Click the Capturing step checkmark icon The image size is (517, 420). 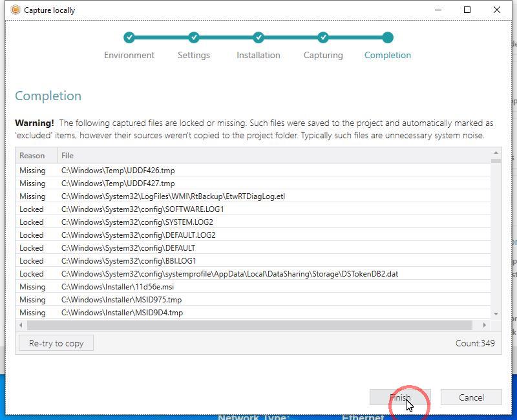pos(323,37)
